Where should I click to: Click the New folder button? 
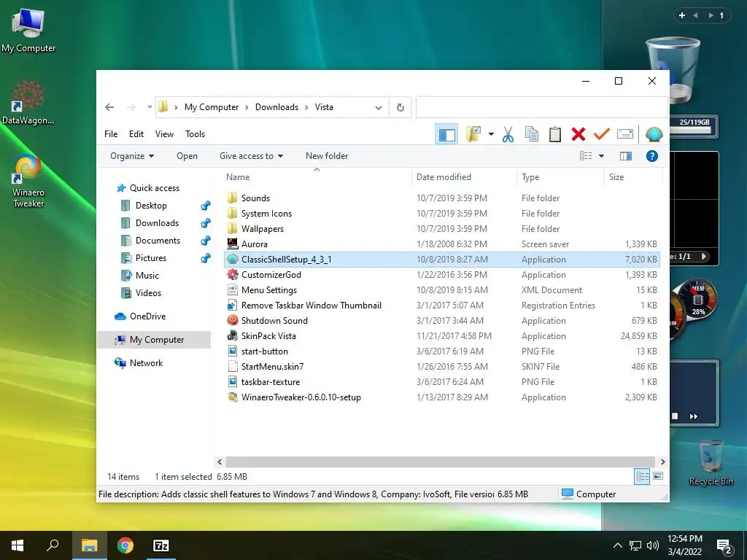(x=327, y=156)
